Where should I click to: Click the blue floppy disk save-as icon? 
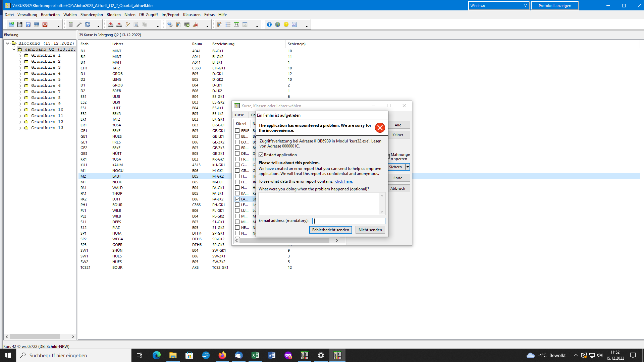click(x=28, y=24)
